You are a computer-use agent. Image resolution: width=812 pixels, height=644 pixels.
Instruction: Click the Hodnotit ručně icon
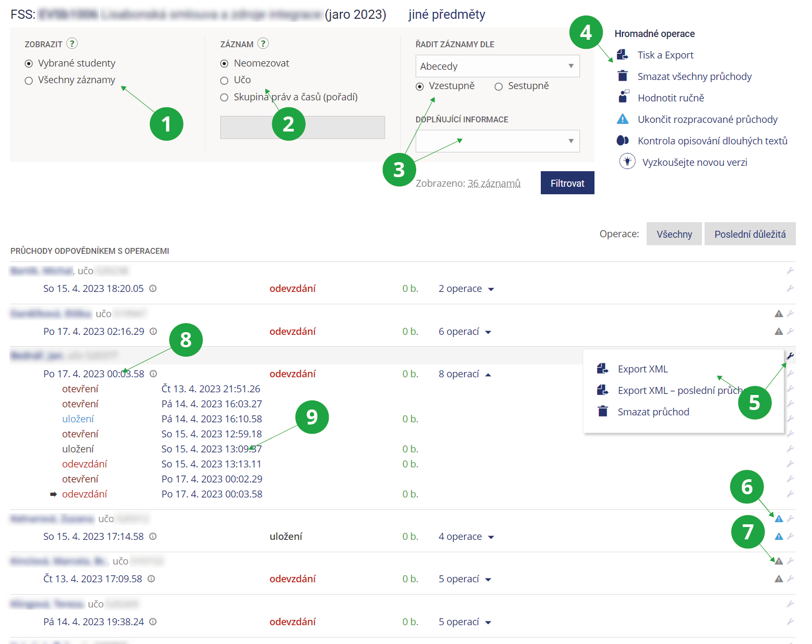(622, 97)
